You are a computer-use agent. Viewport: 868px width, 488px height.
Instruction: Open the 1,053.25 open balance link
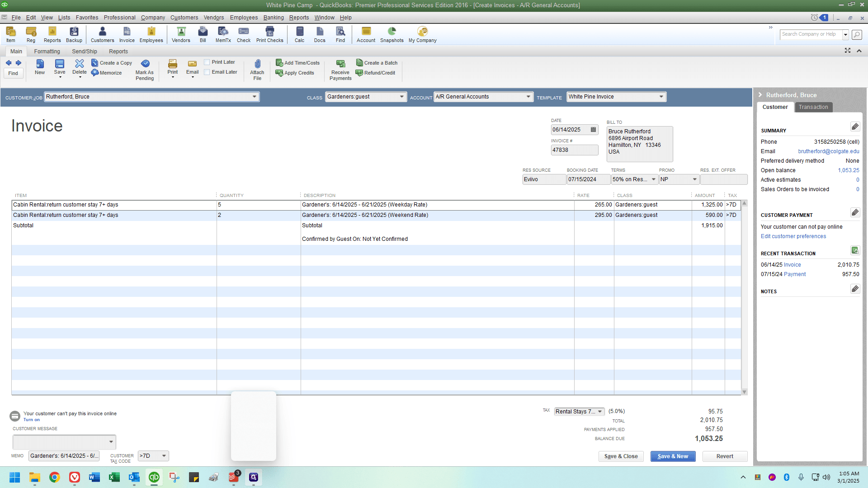[x=849, y=170]
